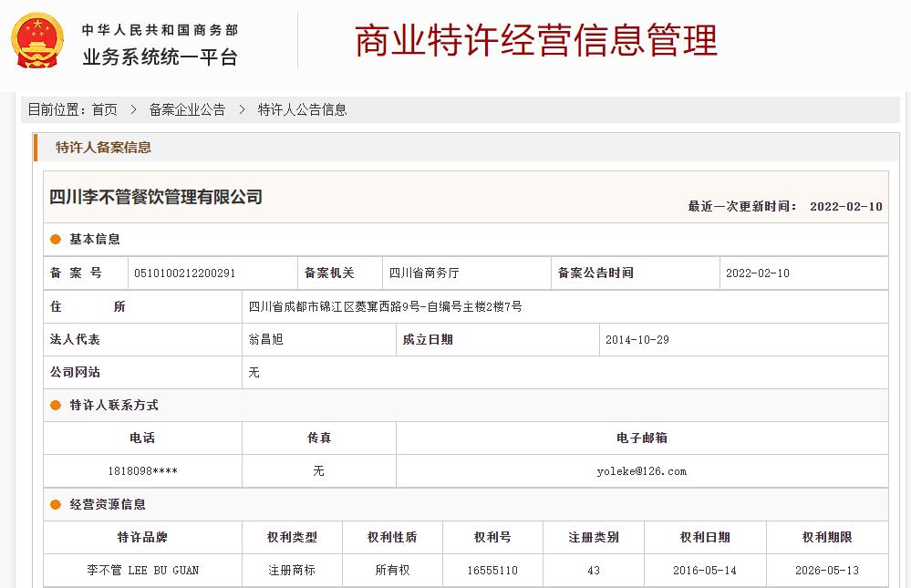Click rights number 16555110
The height and width of the screenshot is (588, 911).
coord(492,571)
